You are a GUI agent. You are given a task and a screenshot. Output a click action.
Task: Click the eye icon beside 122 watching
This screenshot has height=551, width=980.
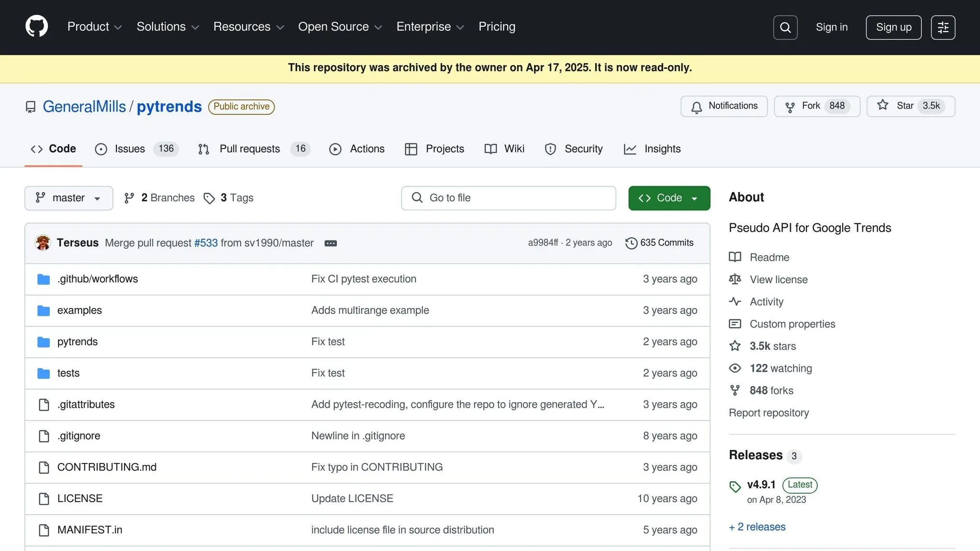(x=735, y=368)
